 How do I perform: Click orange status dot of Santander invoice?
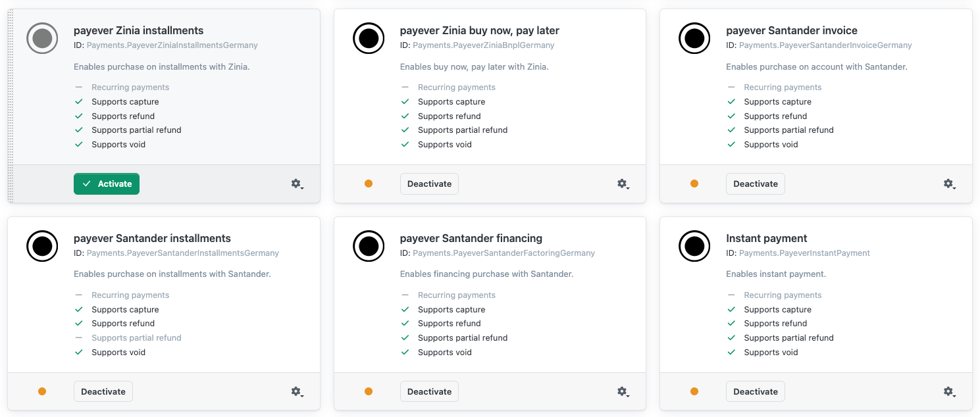pos(694,184)
